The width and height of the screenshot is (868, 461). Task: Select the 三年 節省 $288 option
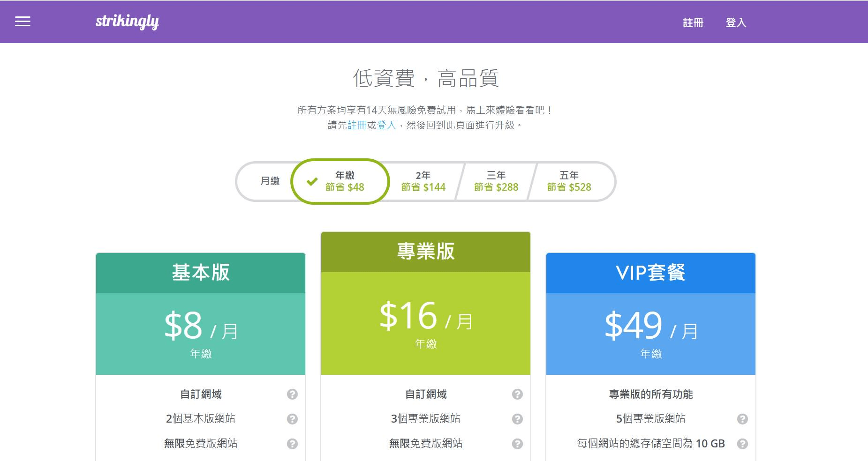pyautogui.click(x=496, y=181)
